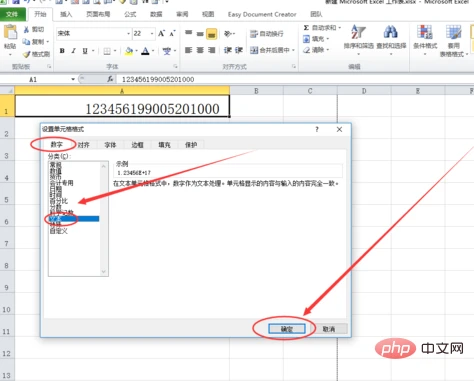Click the insert function fx icon
This screenshot has width=474, height=381.
[x=110, y=79]
